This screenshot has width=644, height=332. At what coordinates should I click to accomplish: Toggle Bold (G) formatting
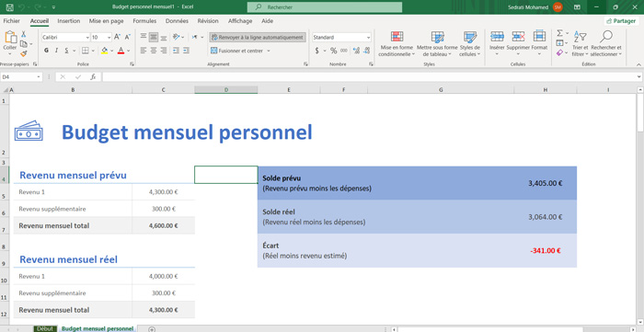tap(46, 51)
